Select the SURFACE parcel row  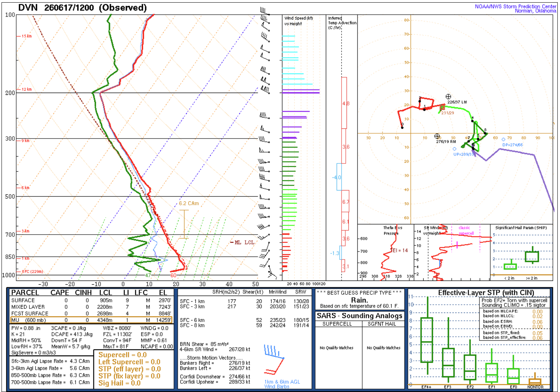[x=91, y=300]
